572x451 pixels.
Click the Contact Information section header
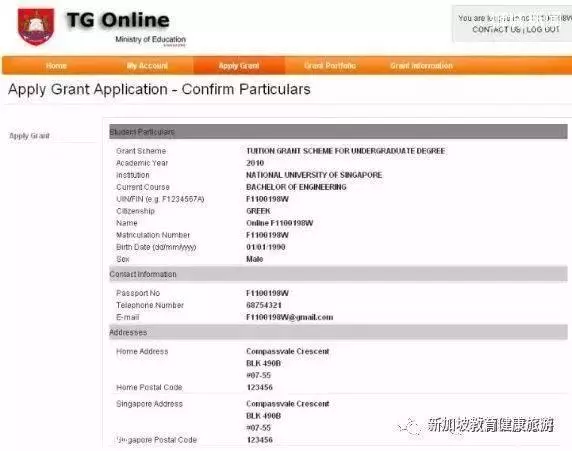pos(338,274)
